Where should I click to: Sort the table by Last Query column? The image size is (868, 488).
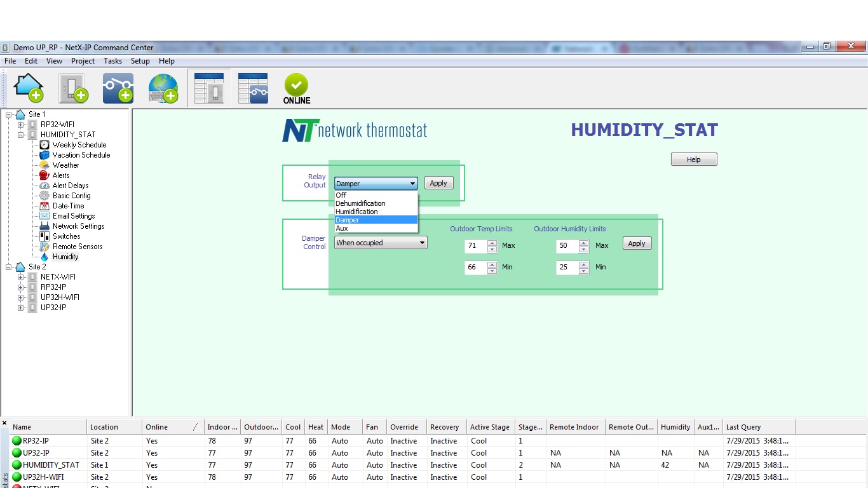[759, 427]
